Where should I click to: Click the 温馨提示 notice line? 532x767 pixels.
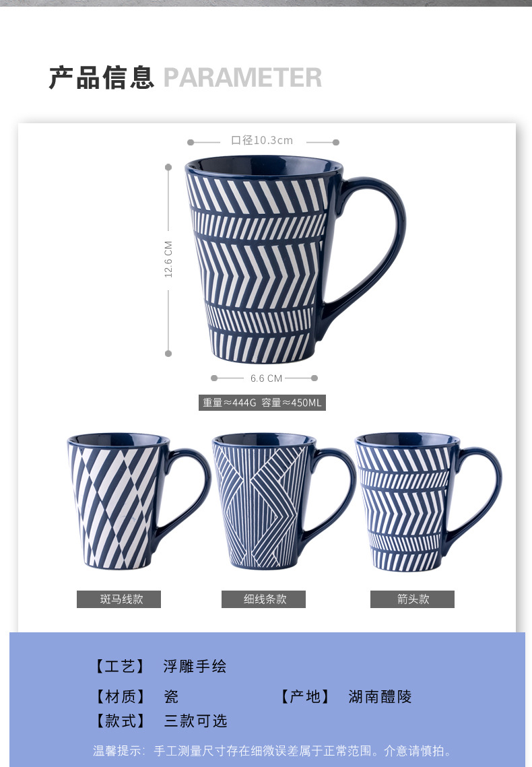pos(272,751)
